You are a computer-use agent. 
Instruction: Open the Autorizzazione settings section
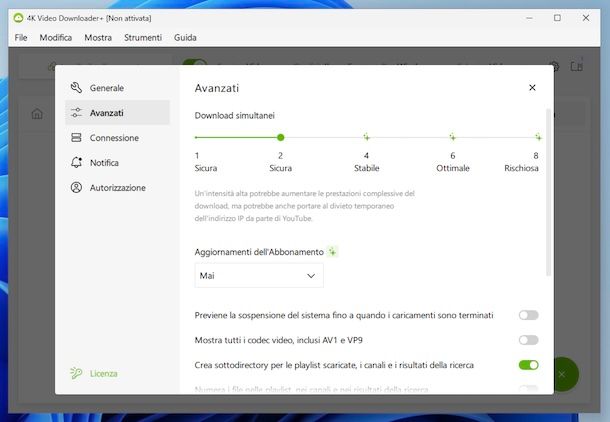[117, 187]
